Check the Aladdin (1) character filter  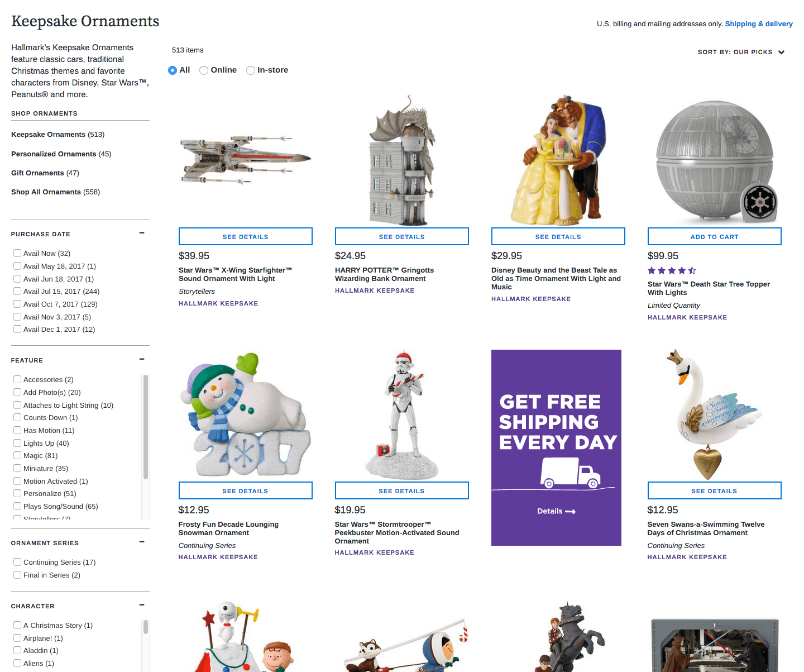point(17,650)
